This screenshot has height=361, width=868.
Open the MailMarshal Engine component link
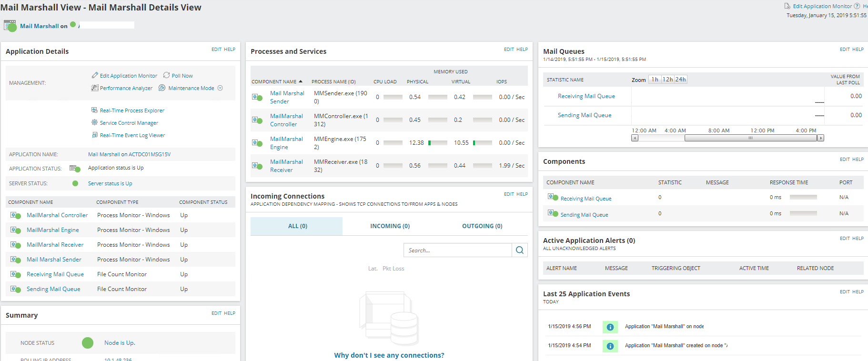53,230
